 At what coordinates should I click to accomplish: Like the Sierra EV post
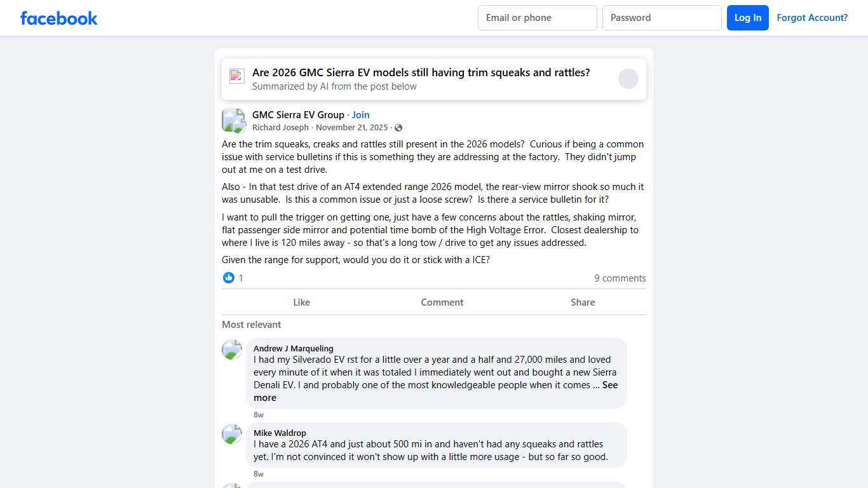click(301, 302)
